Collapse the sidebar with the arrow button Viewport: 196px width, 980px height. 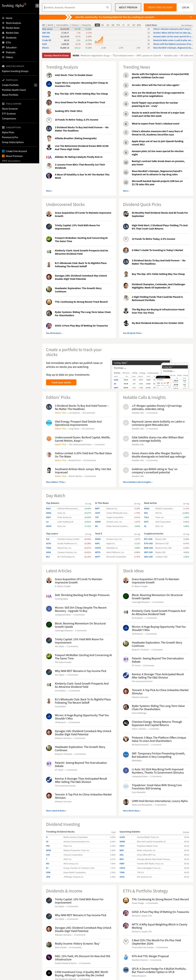tap(37, 6)
